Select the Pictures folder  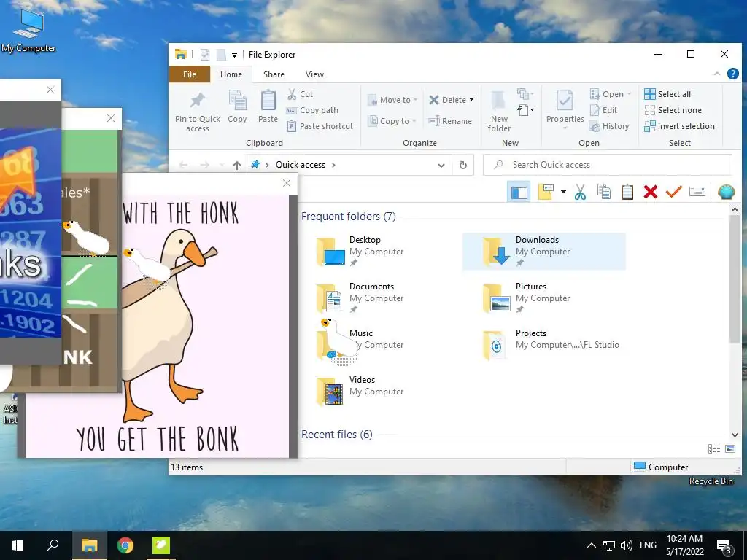tap(543, 297)
